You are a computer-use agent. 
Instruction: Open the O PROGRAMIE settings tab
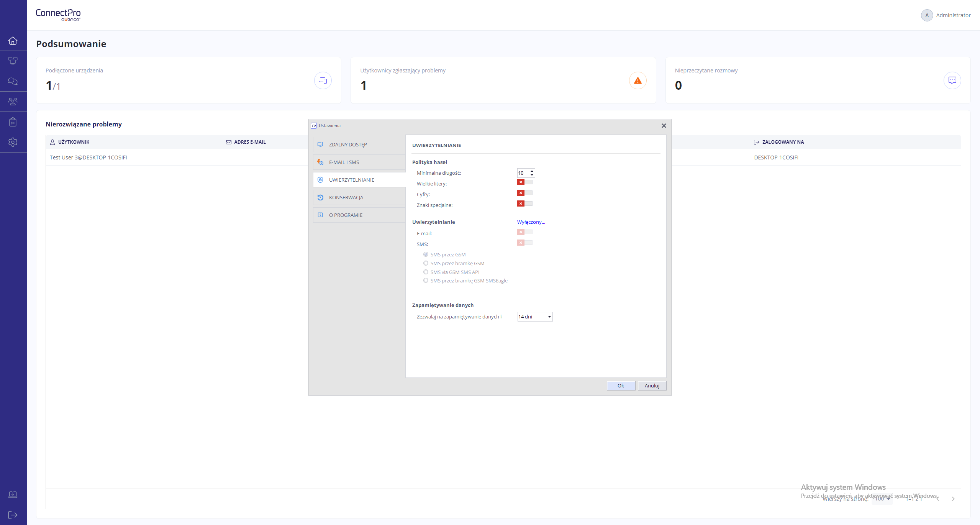[x=359, y=215]
